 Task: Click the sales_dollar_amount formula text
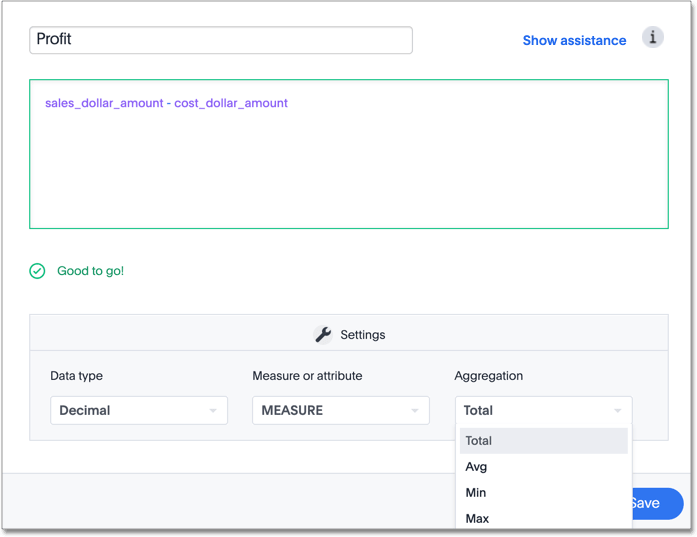104,103
